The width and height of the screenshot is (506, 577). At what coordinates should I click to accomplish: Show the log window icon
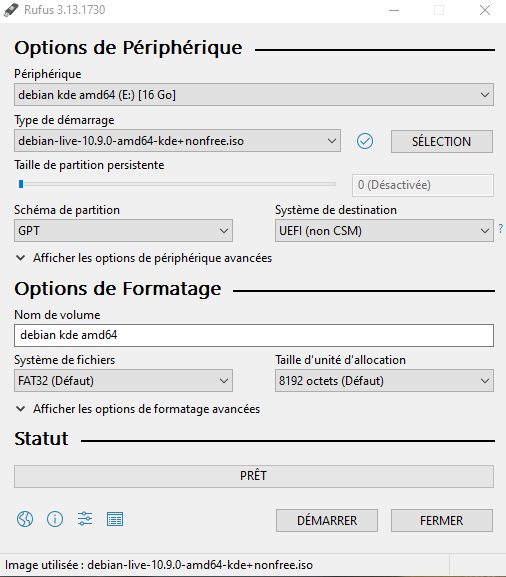click(115, 519)
